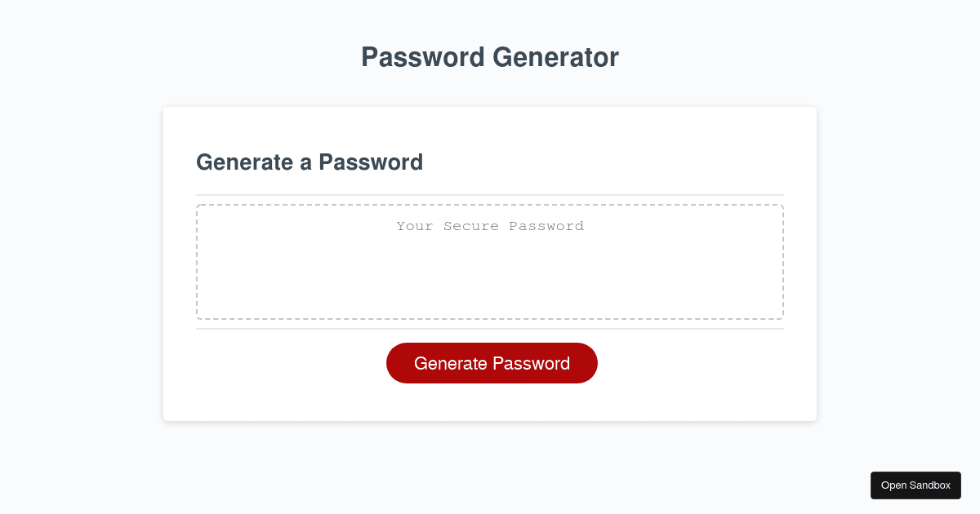The image size is (980, 514).
Task: Click the word Password in the card heading
Action: tap(371, 162)
